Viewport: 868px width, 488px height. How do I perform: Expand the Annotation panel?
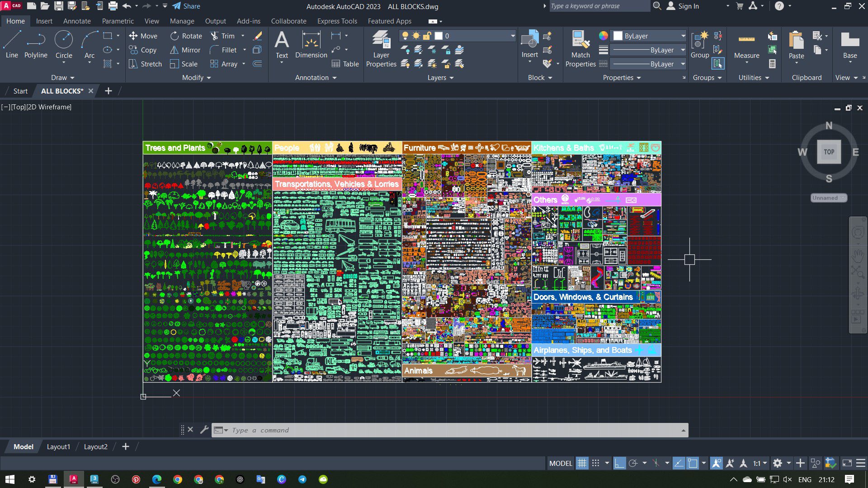316,78
